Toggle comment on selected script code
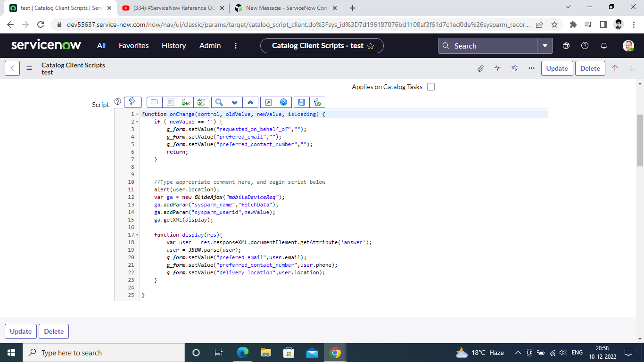 [x=154, y=102]
